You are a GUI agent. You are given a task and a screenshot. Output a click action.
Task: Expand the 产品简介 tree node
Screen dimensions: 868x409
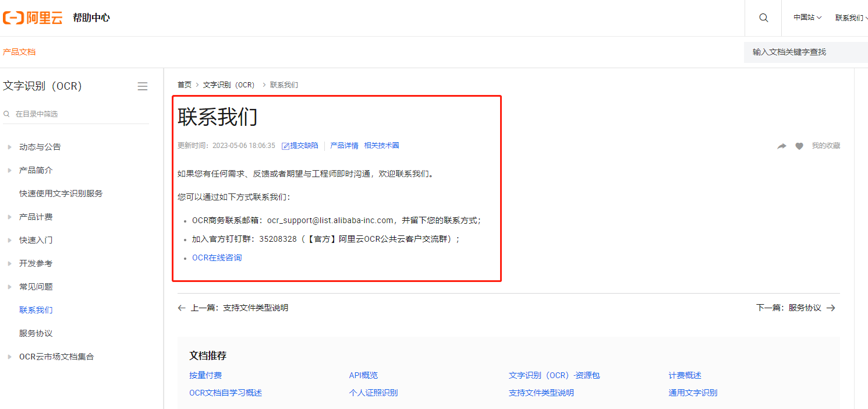9,170
